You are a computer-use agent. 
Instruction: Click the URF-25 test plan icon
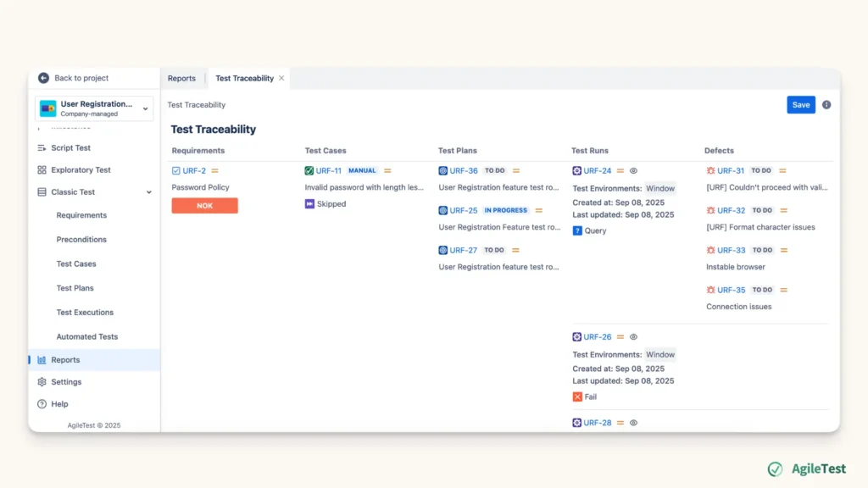pyautogui.click(x=442, y=210)
